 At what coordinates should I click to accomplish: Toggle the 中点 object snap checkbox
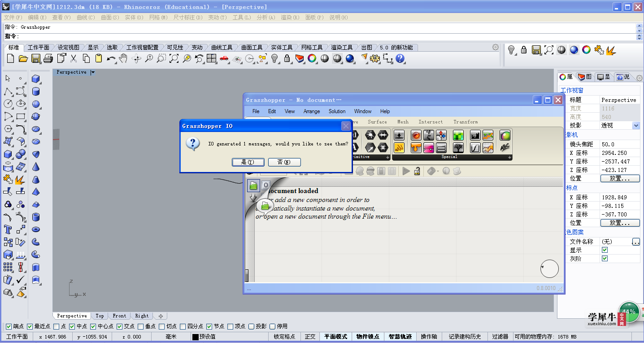tap(73, 326)
